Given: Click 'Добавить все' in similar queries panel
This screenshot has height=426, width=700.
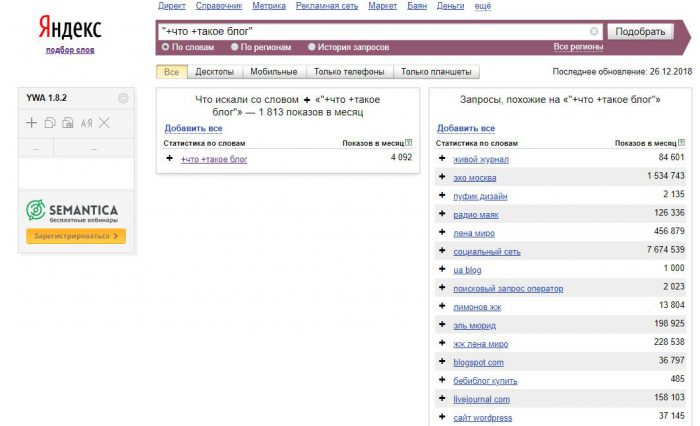Looking at the screenshot, I should tap(466, 128).
